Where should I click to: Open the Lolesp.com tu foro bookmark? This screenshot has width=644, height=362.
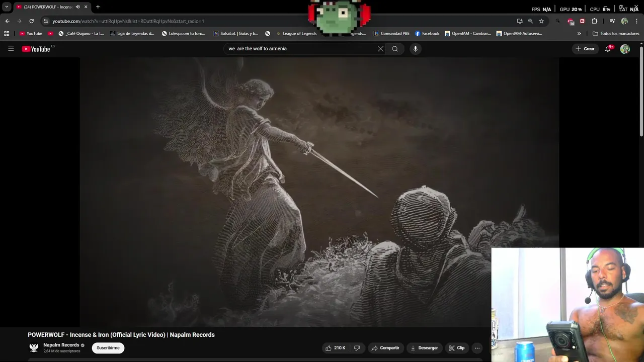pyautogui.click(x=183, y=34)
